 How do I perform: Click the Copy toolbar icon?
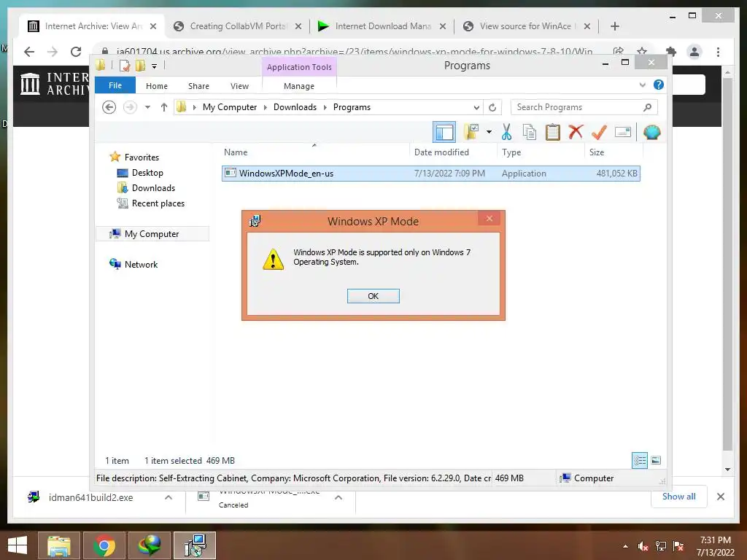(x=530, y=132)
